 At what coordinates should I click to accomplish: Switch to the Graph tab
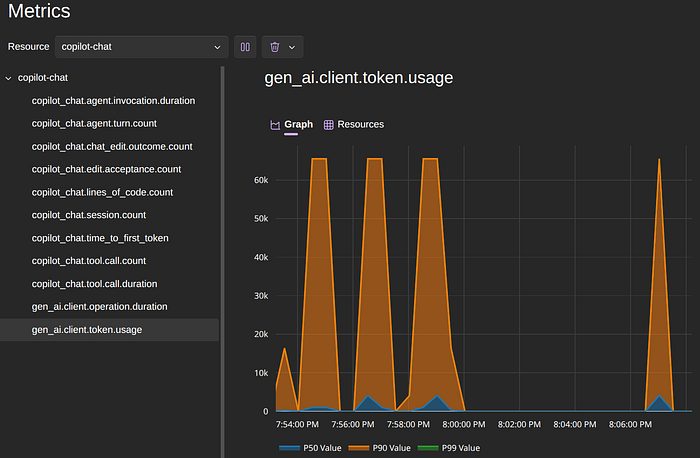click(292, 125)
